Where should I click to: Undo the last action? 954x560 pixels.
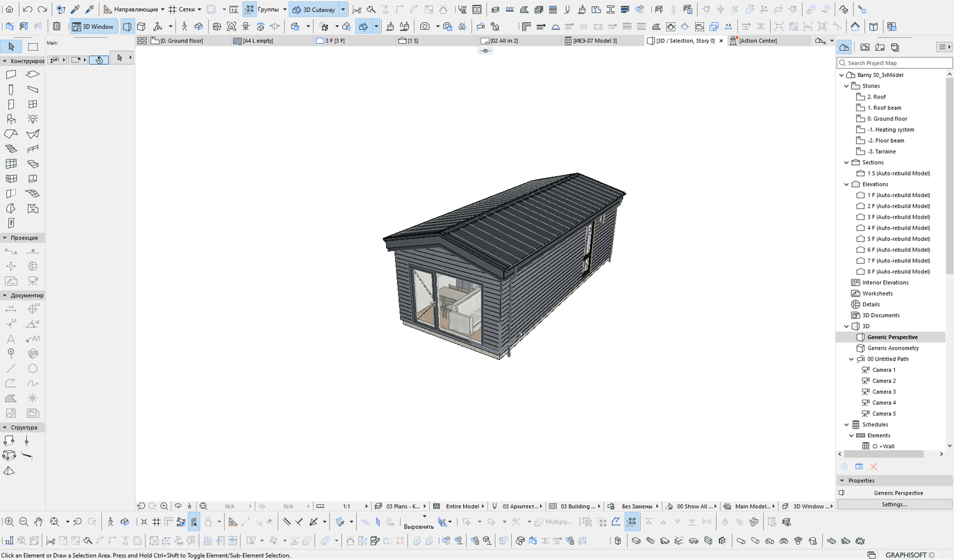pyautogui.click(x=27, y=10)
